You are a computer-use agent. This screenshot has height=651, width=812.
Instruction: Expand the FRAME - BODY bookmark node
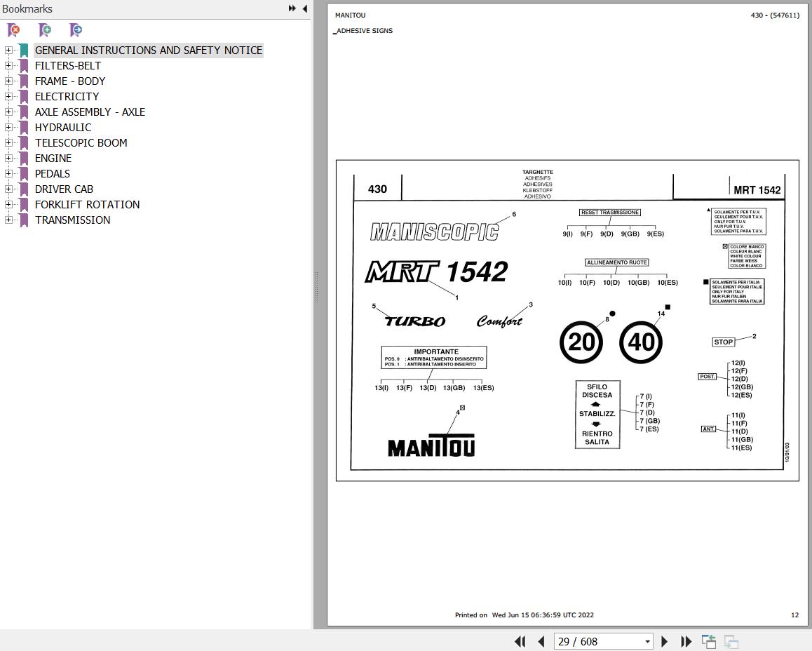8,81
